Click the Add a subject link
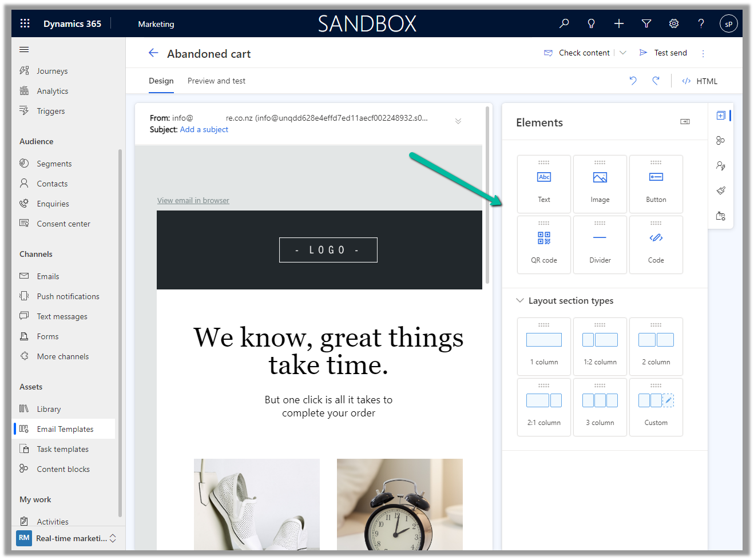The width and height of the screenshot is (754, 560). [x=204, y=130]
